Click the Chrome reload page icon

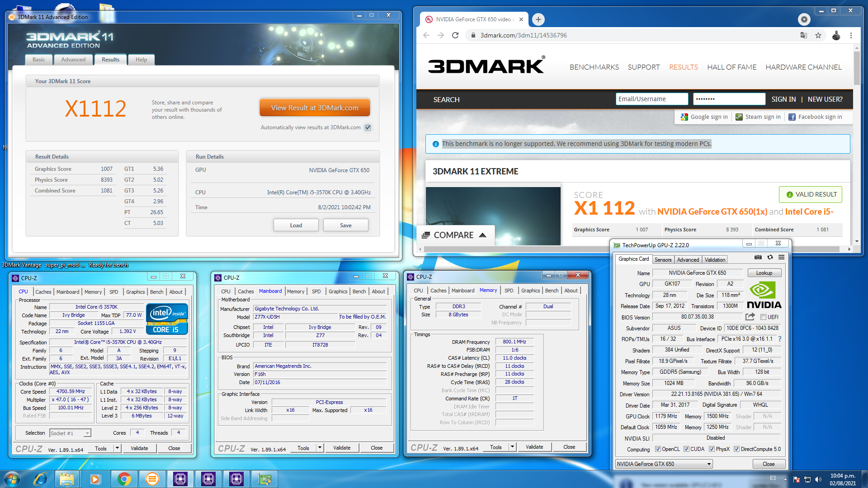(455, 35)
